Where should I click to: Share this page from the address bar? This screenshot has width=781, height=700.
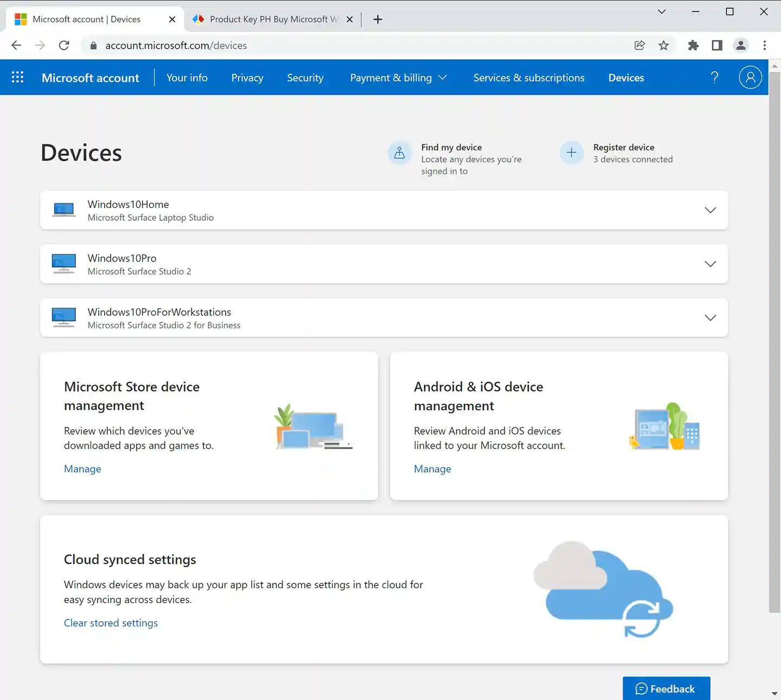pyautogui.click(x=639, y=46)
